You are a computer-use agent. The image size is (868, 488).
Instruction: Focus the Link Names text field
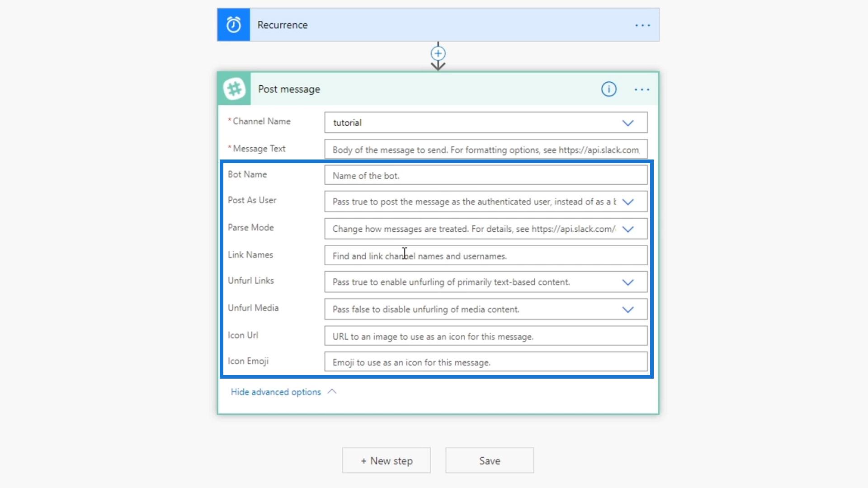tap(486, 256)
